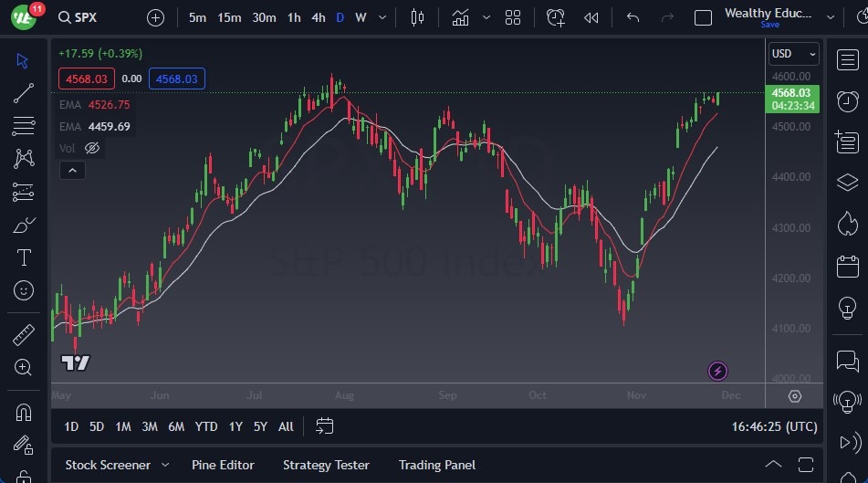Image resolution: width=868 pixels, height=483 pixels.
Task: Open the candlestick chart type menu
Action: pos(417,17)
